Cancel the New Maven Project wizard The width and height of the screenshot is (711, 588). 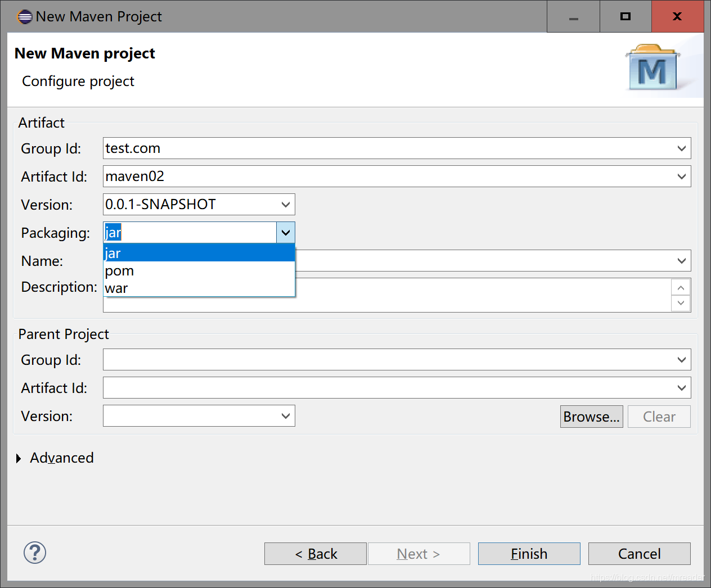point(640,554)
